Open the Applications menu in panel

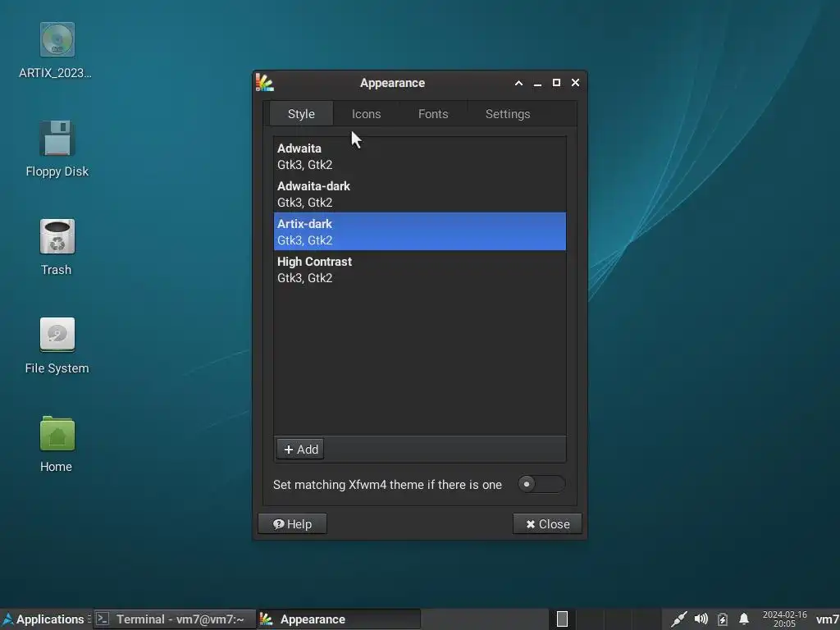click(44, 619)
